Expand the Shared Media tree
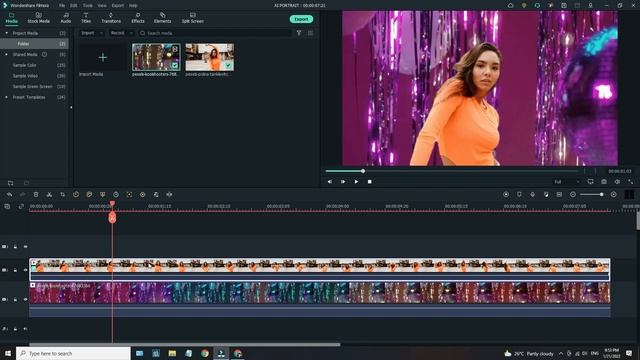Viewport: 640px width, 360px height. pyautogui.click(x=6, y=54)
